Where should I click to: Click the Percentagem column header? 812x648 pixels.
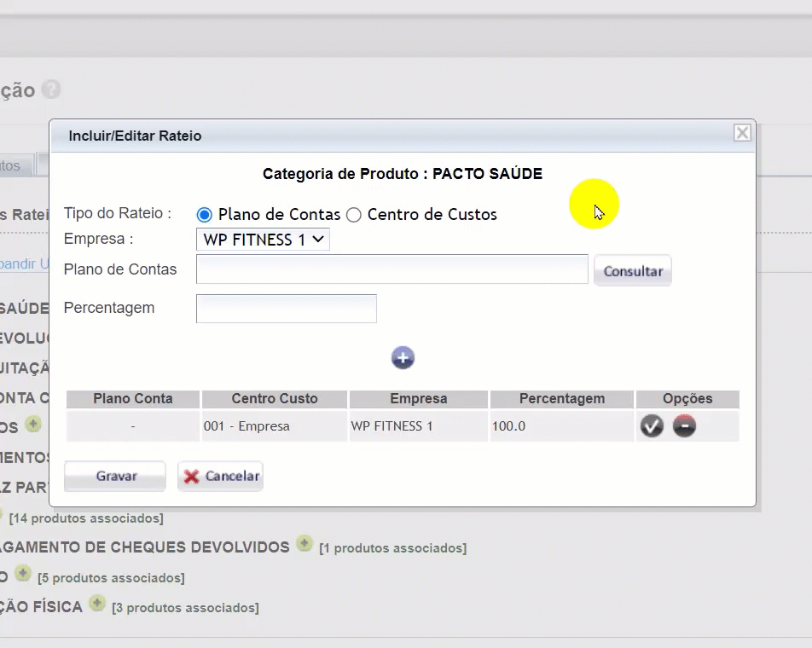coord(561,399)
